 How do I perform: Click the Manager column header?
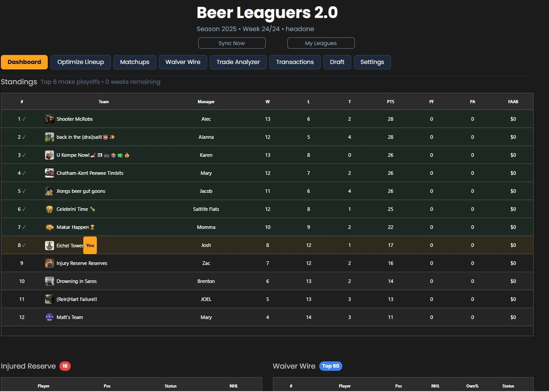(x=206, y=102)
